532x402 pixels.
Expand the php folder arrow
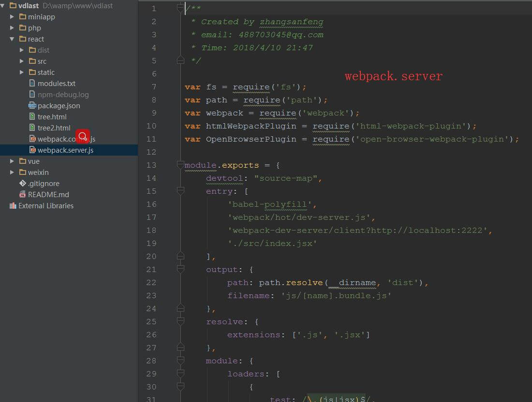(12, 28)
